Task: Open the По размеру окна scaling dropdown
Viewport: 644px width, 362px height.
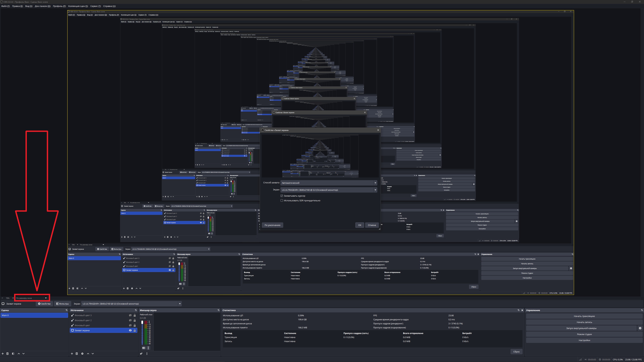Action: (32, 298)
